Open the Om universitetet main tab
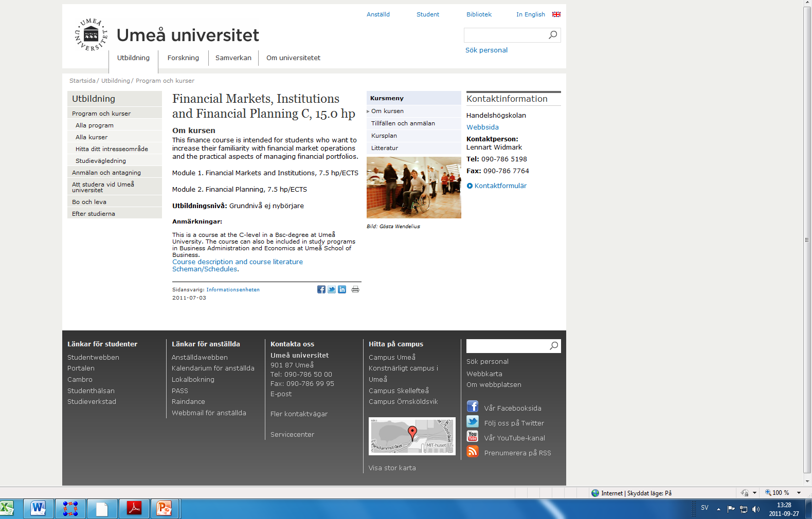This screenshot has width=812, height=519. tap(293, 58)
